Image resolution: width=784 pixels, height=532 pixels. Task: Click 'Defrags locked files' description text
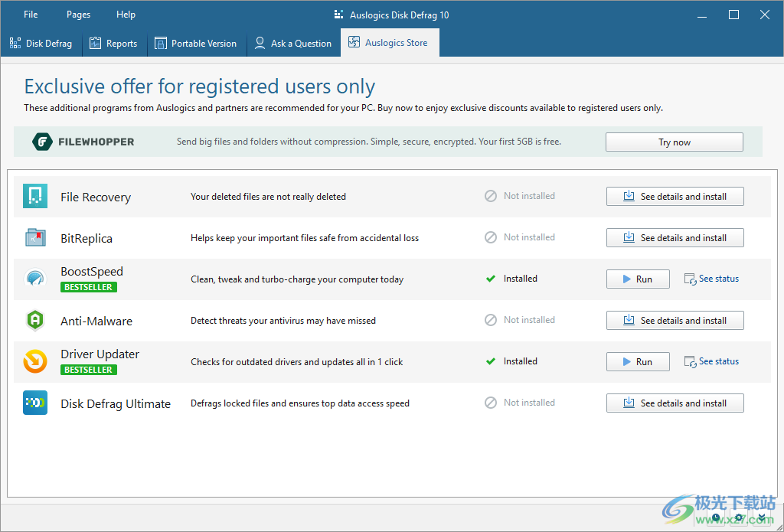click(300, 403)
